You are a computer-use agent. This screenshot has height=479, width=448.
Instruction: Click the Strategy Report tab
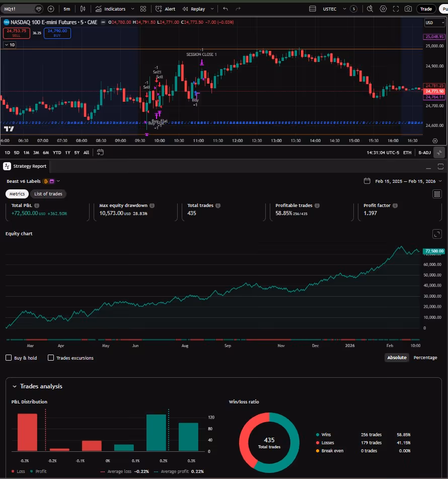[25, 166]
